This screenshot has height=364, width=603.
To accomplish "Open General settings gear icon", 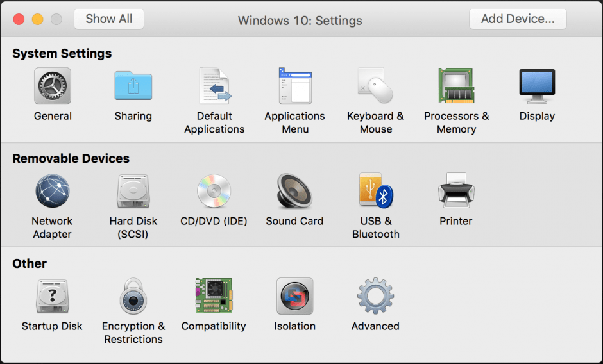I will [53, 86].
